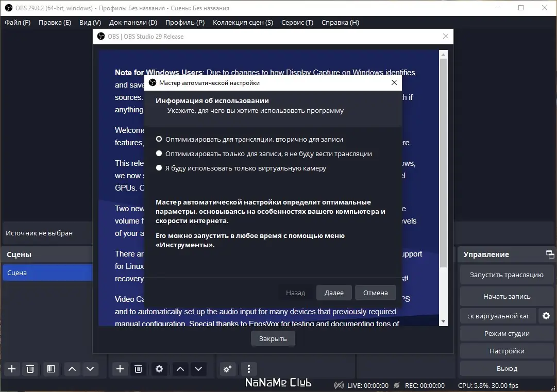557x392 pixels.
Task: Close the OBS Studio 29 Release window
Action: coord(446,36)
